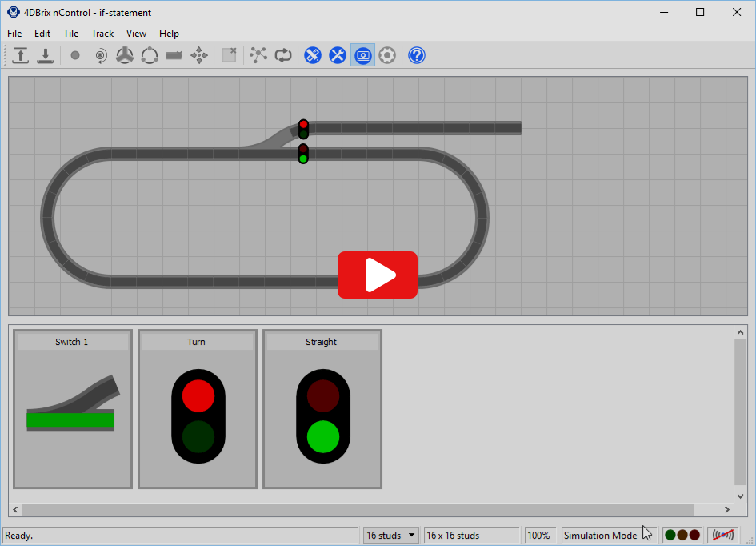Open the File menu
Image resolution: width=756 pixels, height=546 pixels.
tap(14, 34)
